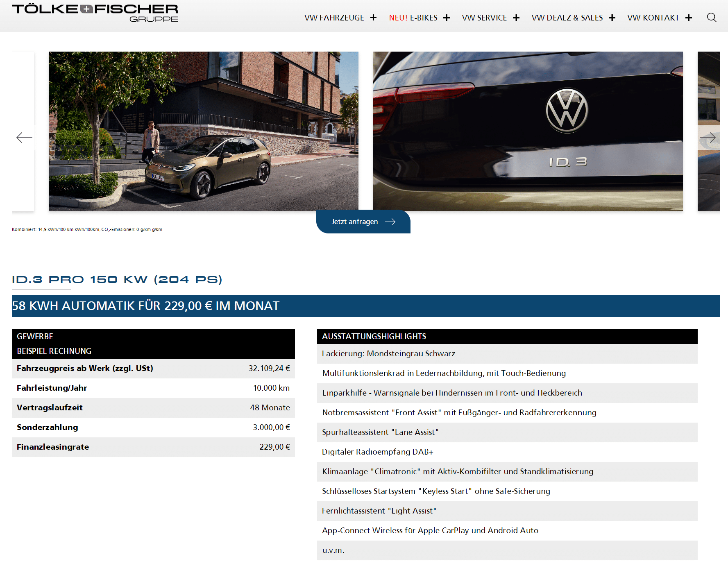Open the site search magnifier icon
Image resolution: width=728 pixels, height=568 pixels.
pyautogui.click(x=712, y=18)
